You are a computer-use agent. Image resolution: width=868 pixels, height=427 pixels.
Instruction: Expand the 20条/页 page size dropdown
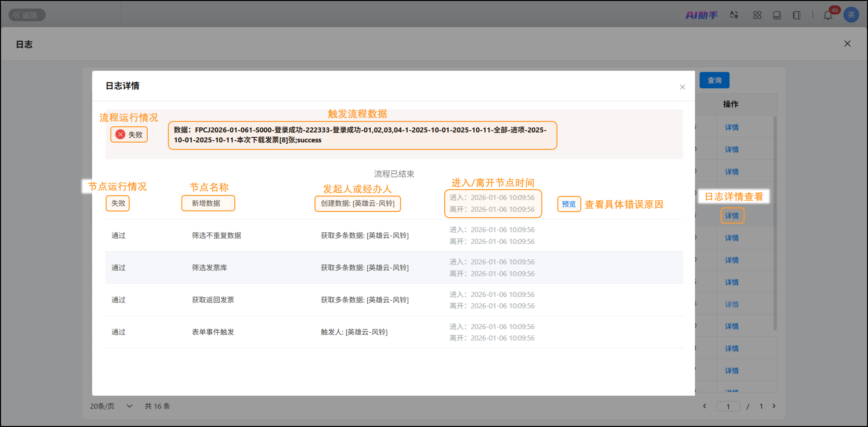tap(111, 406)
